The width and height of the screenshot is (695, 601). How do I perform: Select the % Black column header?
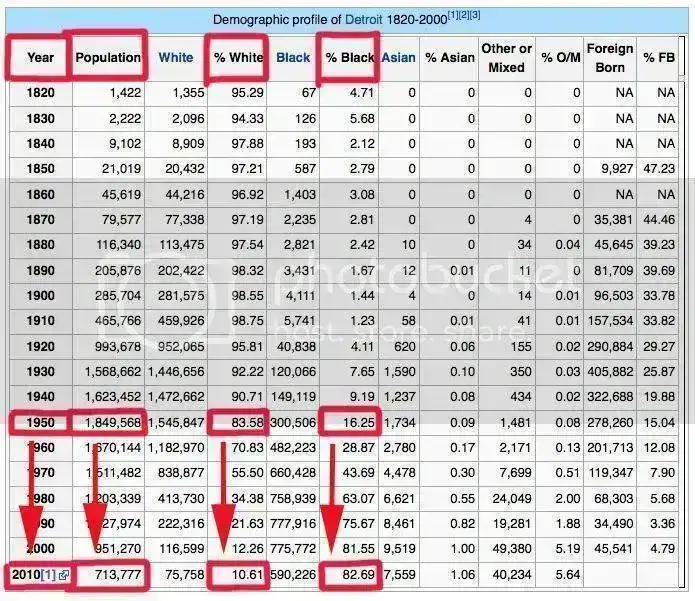coord(349,58)
